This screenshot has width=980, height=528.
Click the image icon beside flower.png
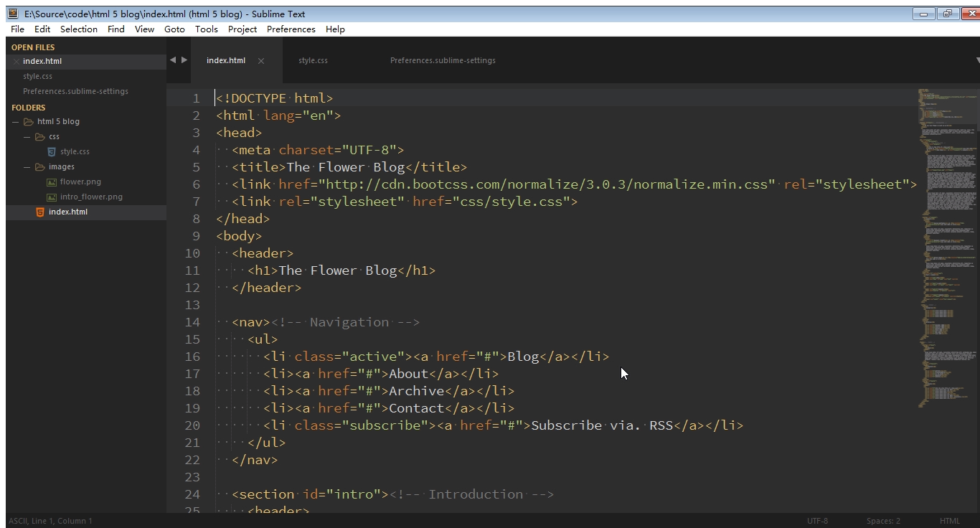[x=52, y=182]
